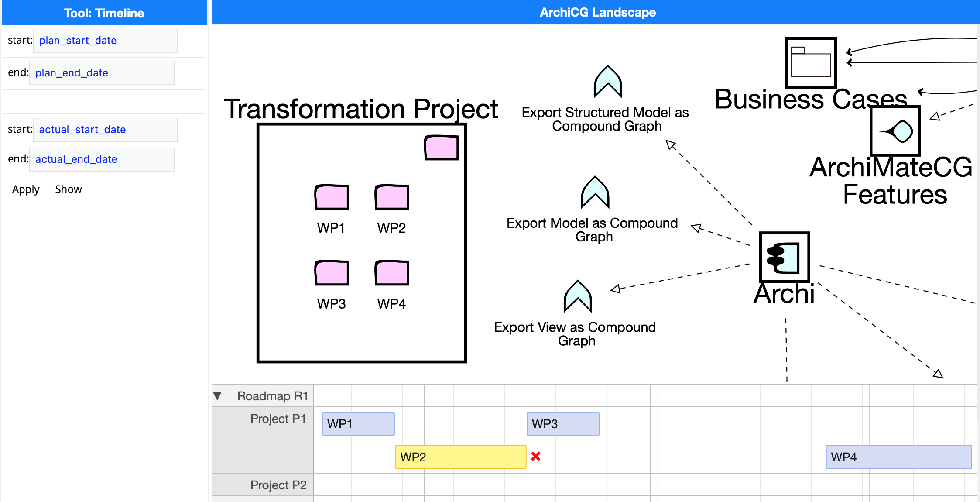Click the WP2 work package icon
This screenshot has width=980, height=502.
pos(392,197)
